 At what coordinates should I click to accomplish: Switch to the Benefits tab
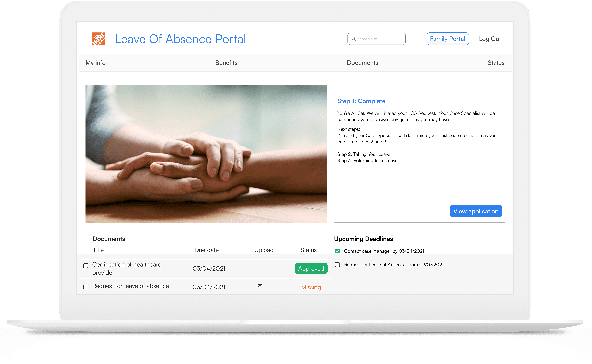click(226, 63)
